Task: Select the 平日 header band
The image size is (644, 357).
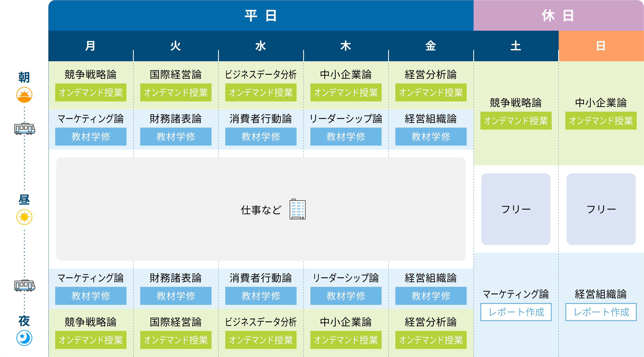Action: tap(261, 16)
